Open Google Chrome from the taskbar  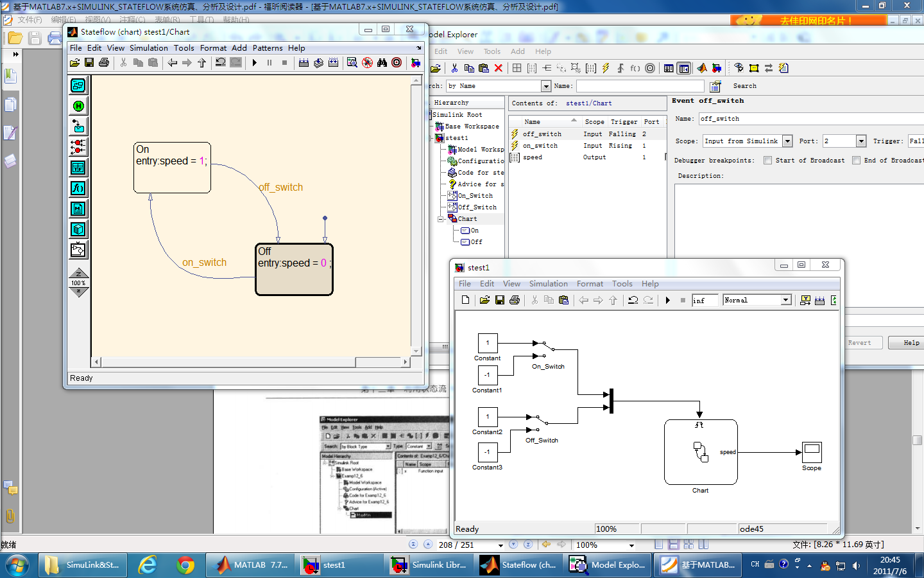click(x=185, y=565)
